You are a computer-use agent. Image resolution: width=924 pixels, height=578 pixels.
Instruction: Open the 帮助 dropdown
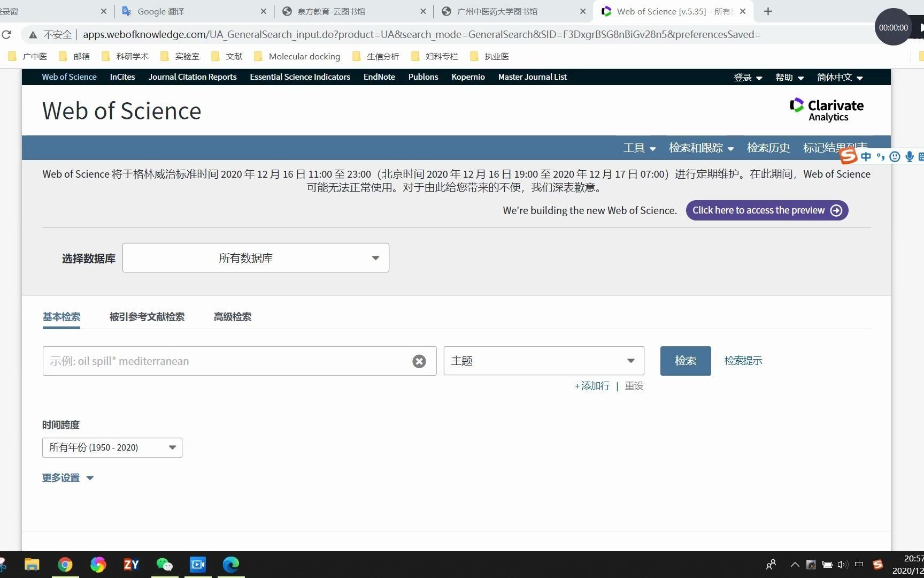coord(790,78)
